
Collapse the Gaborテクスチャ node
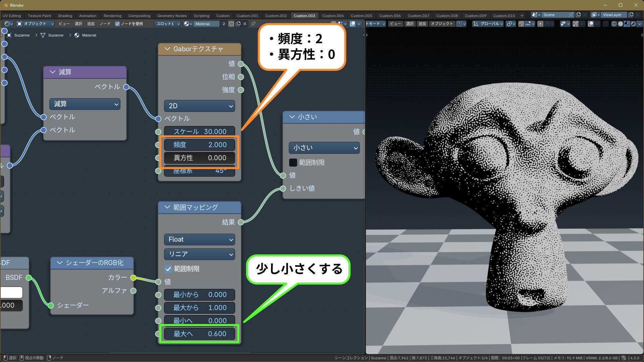[167, 49]
